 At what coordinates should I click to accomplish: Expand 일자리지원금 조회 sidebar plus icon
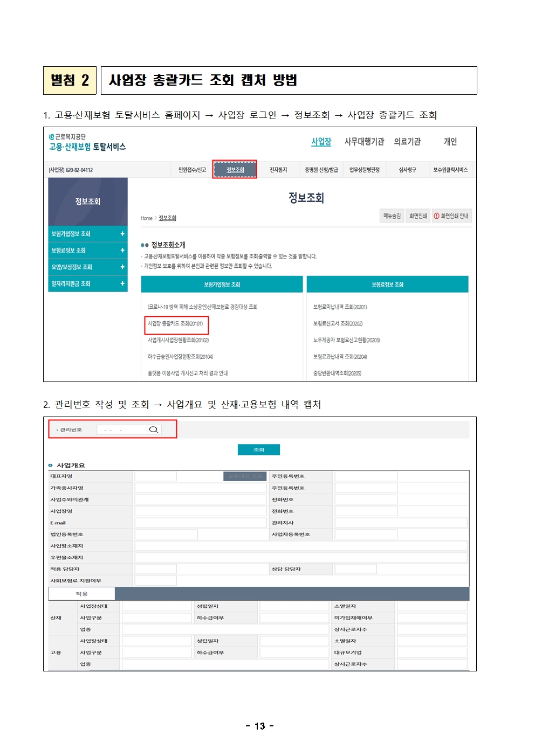click(122, 283)
